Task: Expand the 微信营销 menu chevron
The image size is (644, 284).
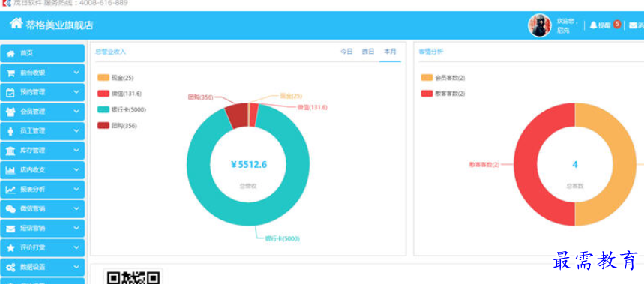Action: (76, 208)
